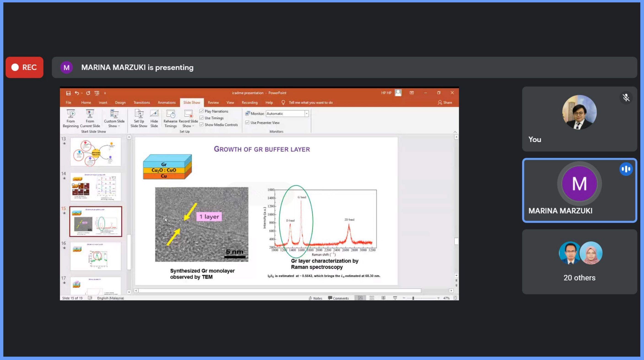Screen dimensions: 644x360
Task: Switch to the Animations ribbon tab
Action: (167, 103)
